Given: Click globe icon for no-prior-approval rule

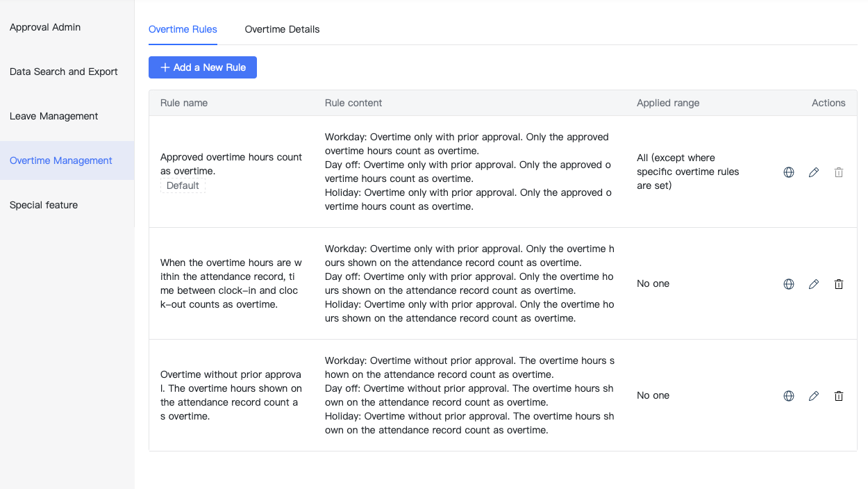Looking at the screenshot, I should coord(789,396).
